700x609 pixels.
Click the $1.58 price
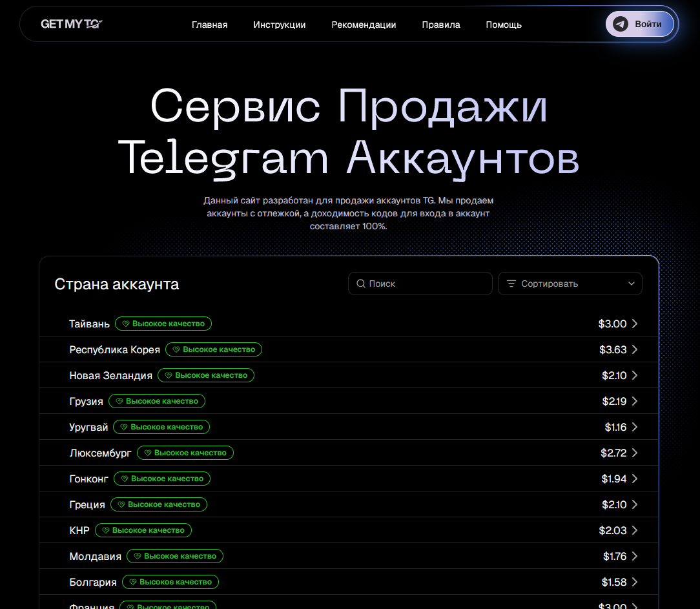pyautogui.click(x=614, y=583)
